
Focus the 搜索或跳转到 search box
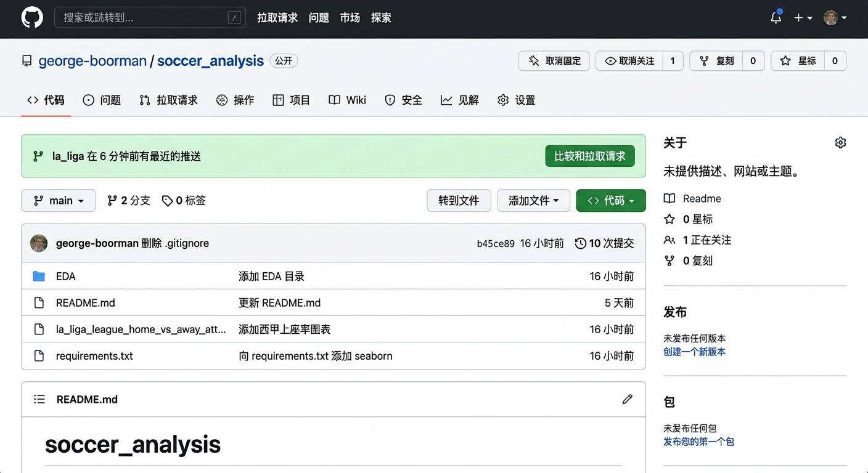pyautogui.click(x=150, y=18)
